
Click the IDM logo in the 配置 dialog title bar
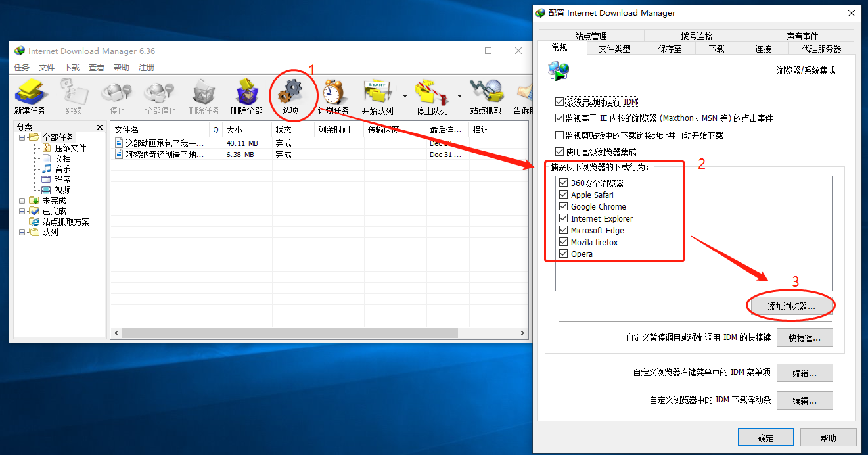tap(540, 12)
